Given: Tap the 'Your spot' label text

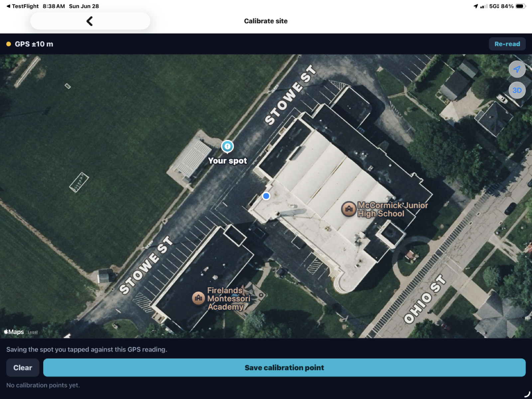Looking at the screenshot, I should (227, 161).
